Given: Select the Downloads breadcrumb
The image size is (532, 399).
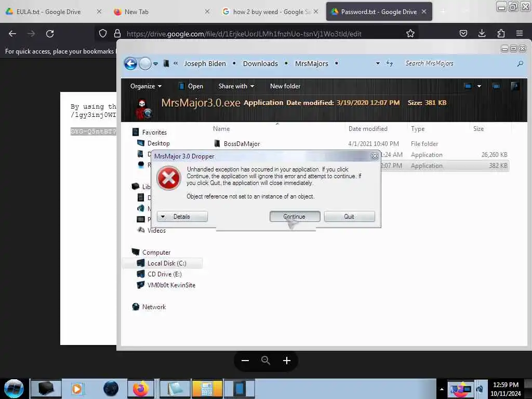Looking at the screenshot, I should (x=260, y=63).
